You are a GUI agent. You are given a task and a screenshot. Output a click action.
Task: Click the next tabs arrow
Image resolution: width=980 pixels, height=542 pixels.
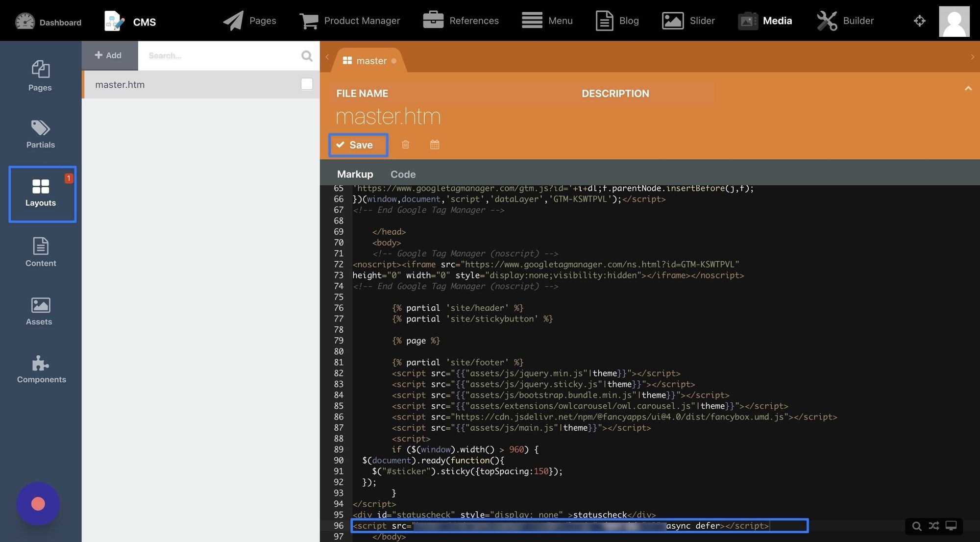pyautogui.click(x=972, y=57)
